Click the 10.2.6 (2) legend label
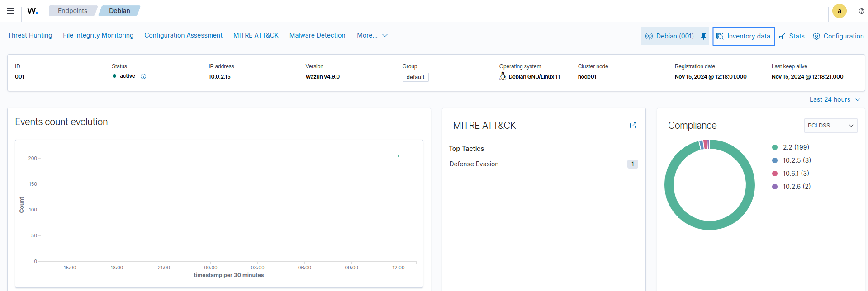Image resolution: width=868 pixels, height=291 pixels. [797, 187]
